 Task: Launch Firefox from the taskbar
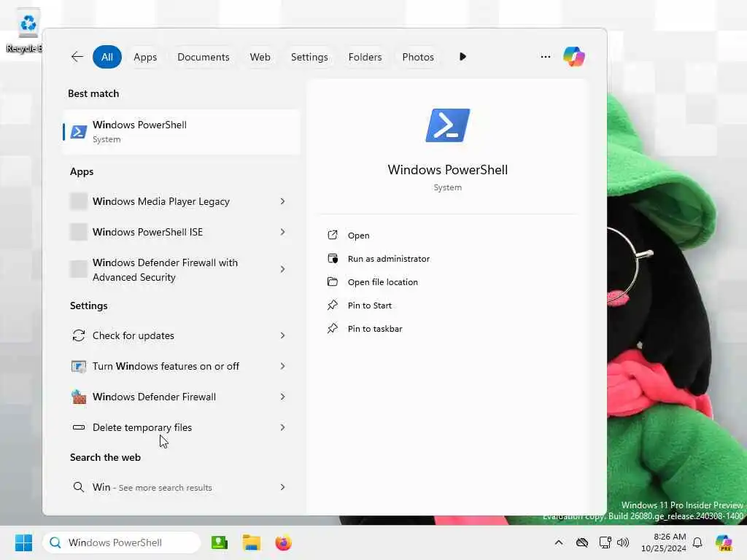coord(284,542)
